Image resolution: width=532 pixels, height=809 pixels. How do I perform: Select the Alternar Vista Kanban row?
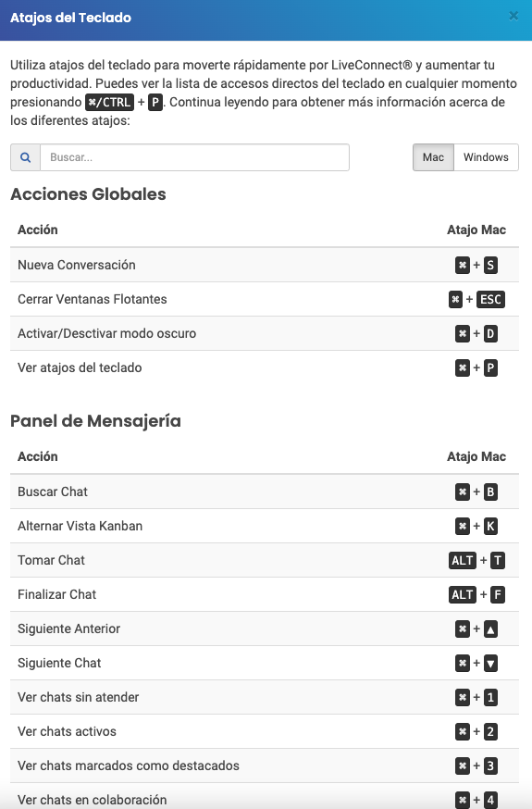coord(265,526)
